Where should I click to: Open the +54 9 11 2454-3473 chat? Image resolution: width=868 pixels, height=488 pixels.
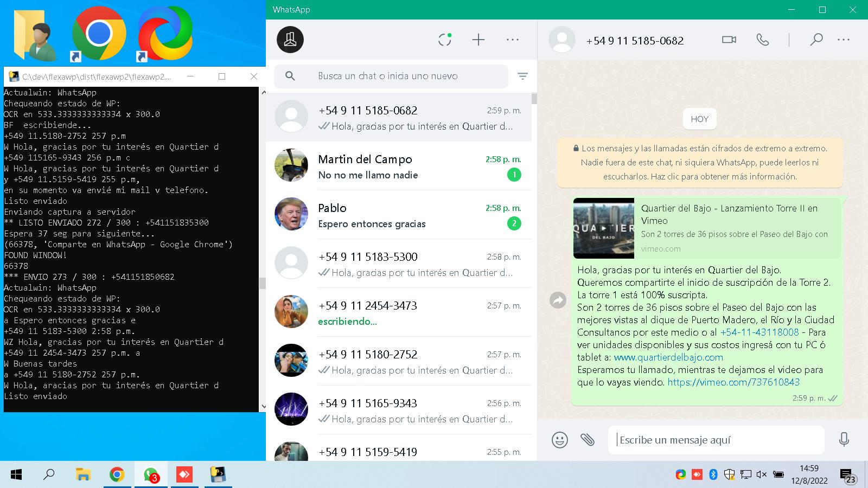(x=399, y=312)
